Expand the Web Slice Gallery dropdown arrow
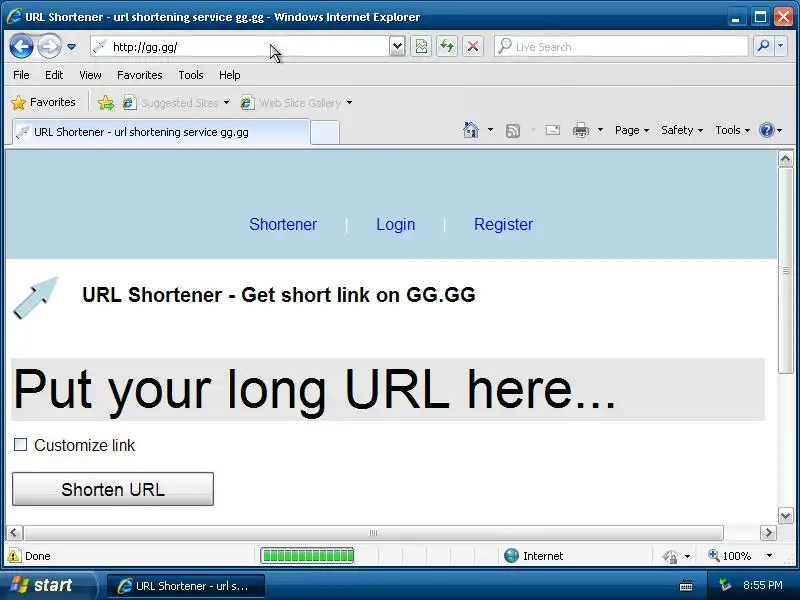The height and width of the screenshot is (600, 800). pos(349,103)
